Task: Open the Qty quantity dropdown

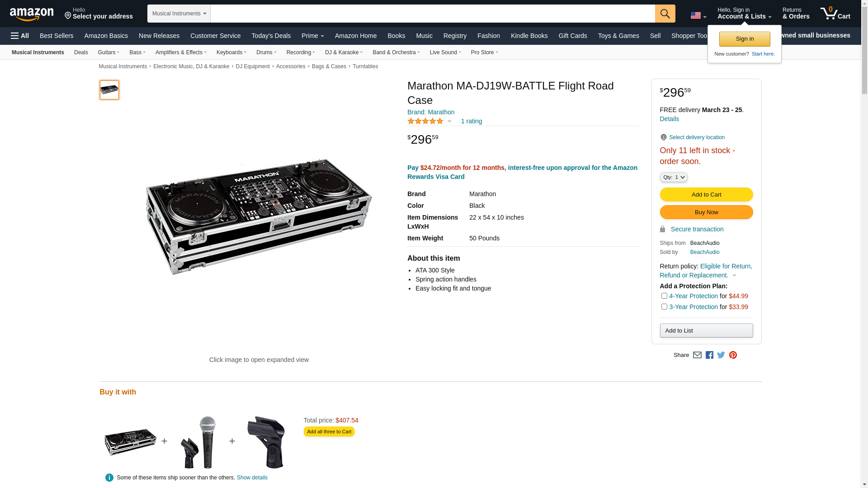Action: tap(674, 177)
